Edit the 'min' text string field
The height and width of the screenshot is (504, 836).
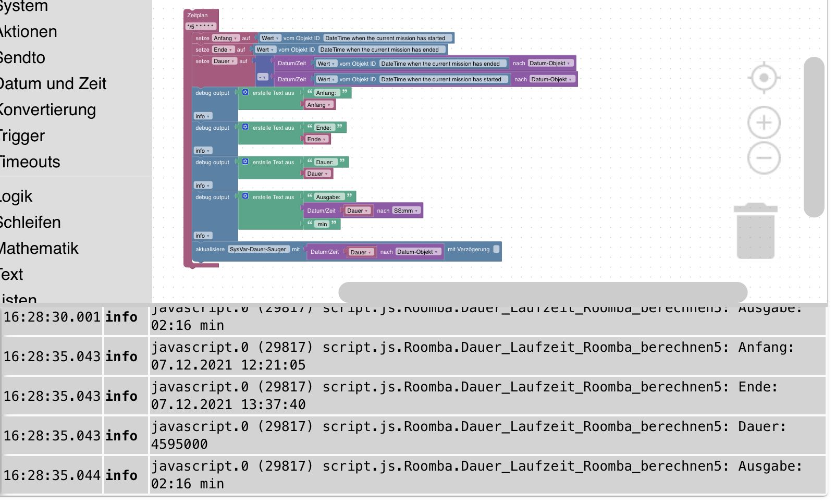point(322,224)
